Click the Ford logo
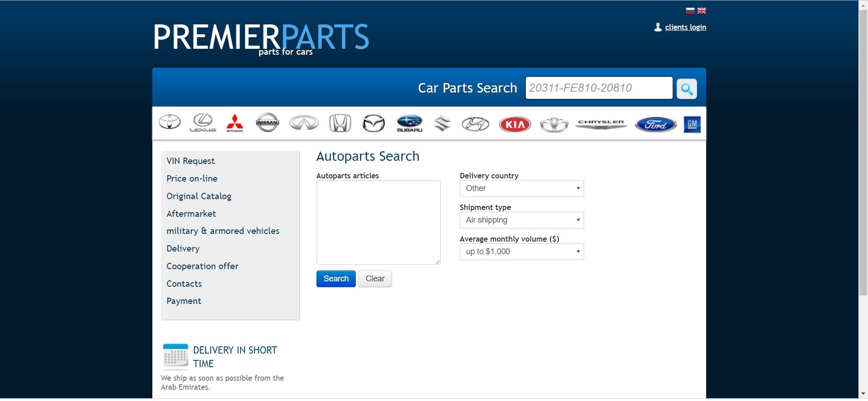868x401 pixels. pyautogui.click(x=656, y=124)
